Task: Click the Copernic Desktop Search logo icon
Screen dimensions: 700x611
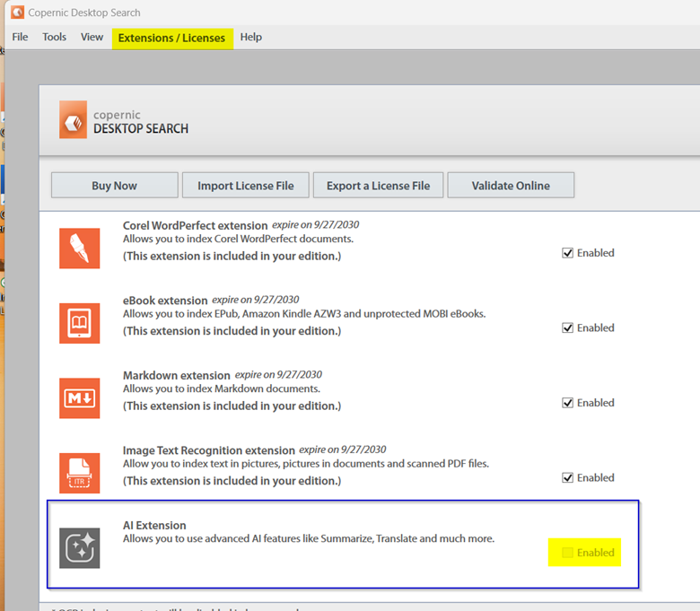Action: 74,119
